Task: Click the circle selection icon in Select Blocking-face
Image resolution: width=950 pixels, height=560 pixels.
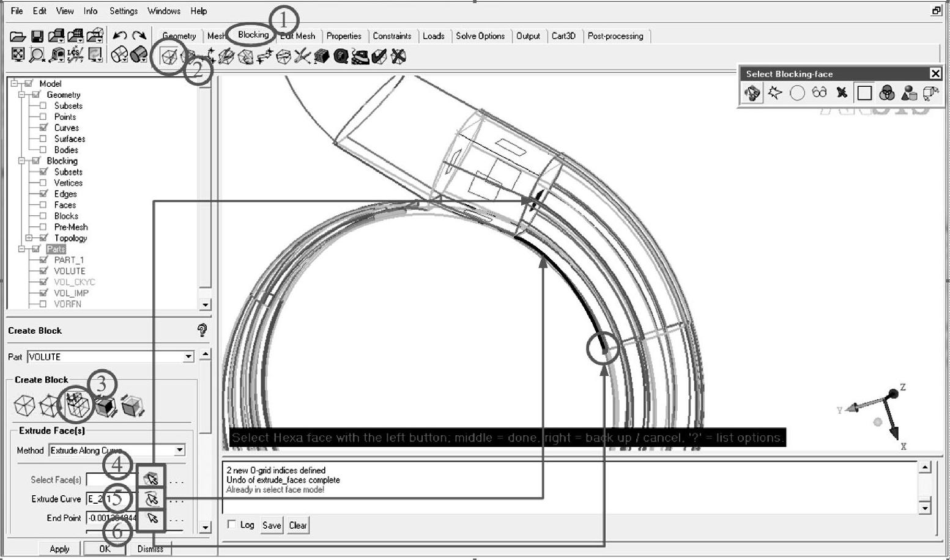Action: point(797,93)
